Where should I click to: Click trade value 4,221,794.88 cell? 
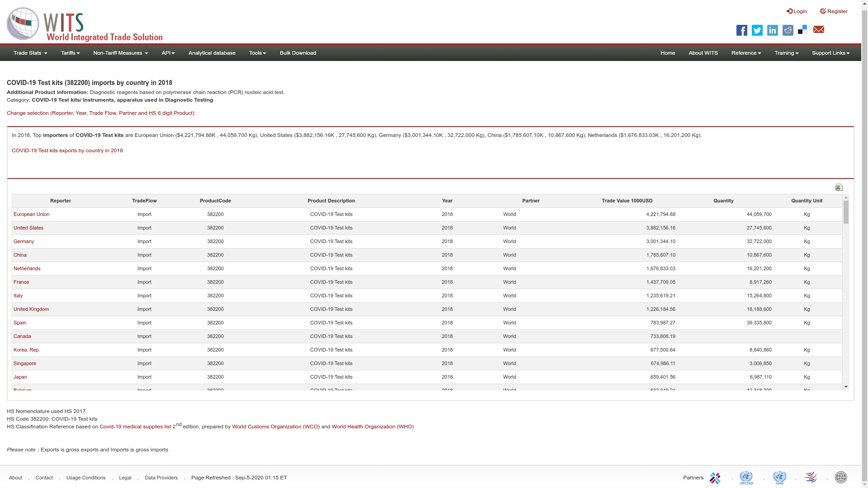[660, 214]
